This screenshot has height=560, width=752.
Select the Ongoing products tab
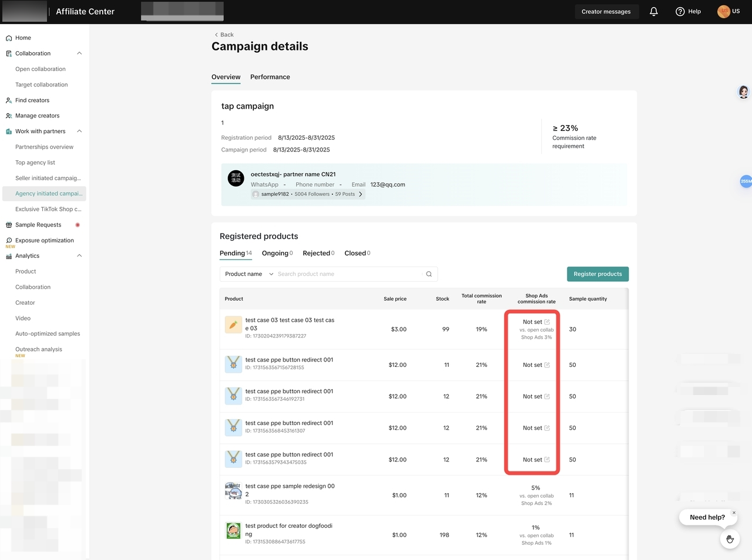point(277,254)
